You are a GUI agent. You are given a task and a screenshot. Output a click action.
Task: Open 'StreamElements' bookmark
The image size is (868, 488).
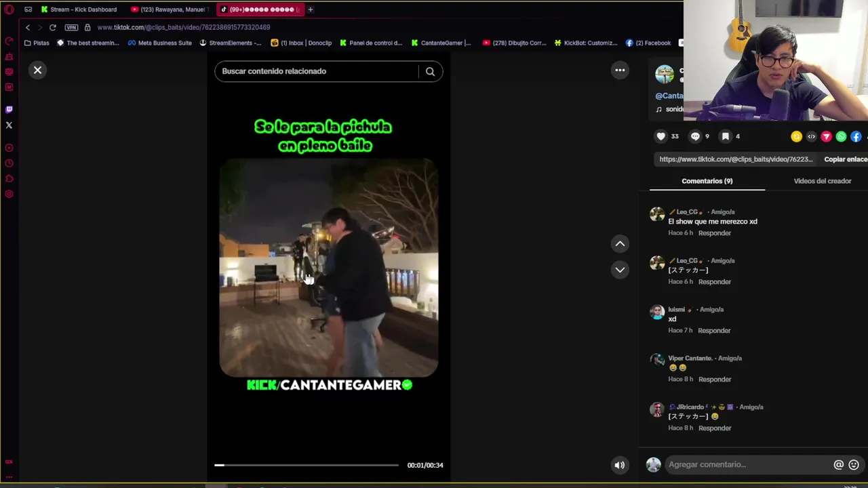pos(231,43)
